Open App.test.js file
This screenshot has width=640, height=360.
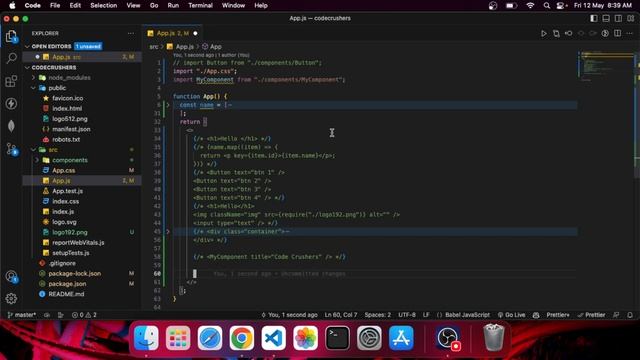pyautogui.click(x=67, y=191)
